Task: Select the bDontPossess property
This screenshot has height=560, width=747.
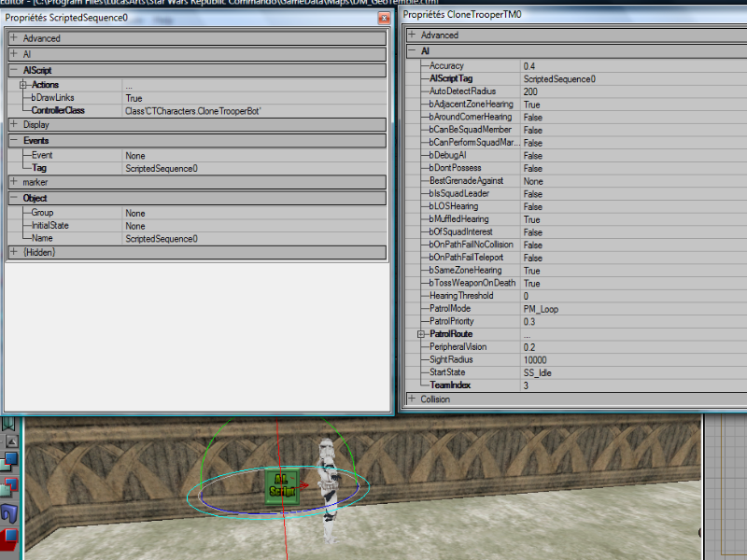Action: (x=577, y=169)
